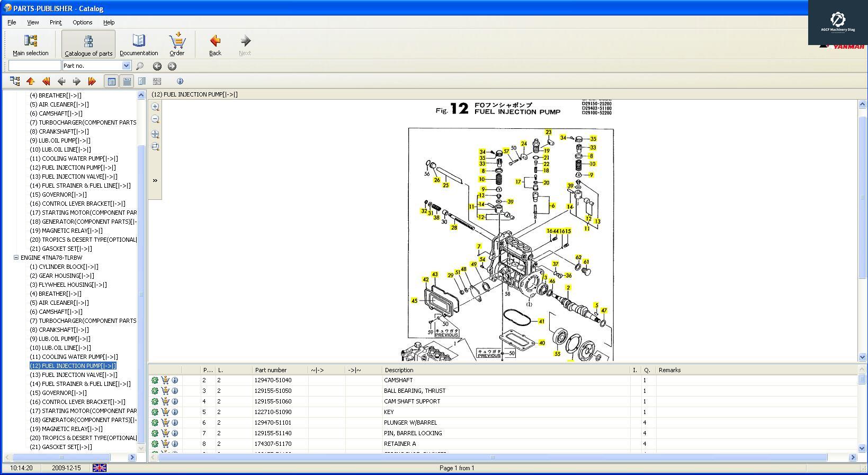Click the Documentation toolbar button
Viewport: 868px width, 475px height.
coord(139,45)
